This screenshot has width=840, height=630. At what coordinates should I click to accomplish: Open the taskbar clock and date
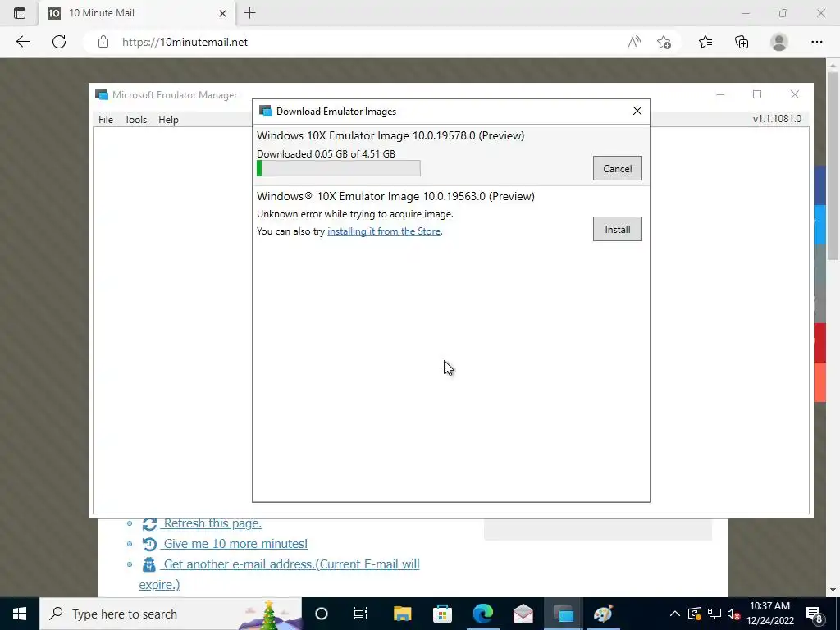click(769, 614)
